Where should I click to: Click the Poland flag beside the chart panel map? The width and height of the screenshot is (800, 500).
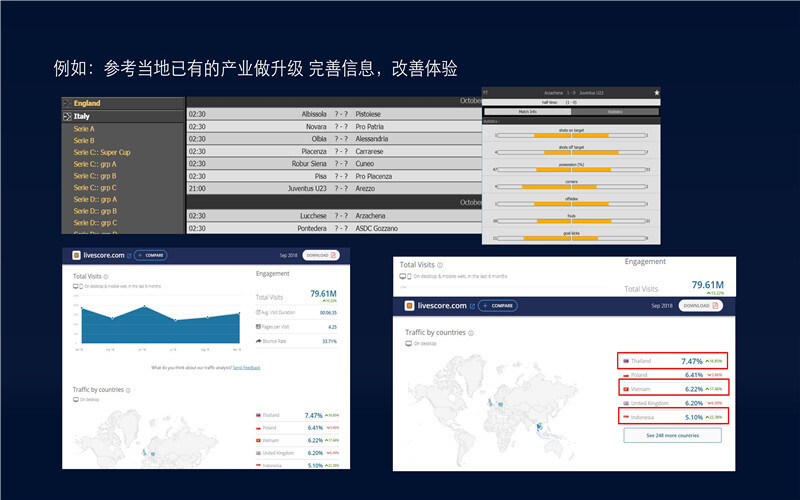point(259,427)
